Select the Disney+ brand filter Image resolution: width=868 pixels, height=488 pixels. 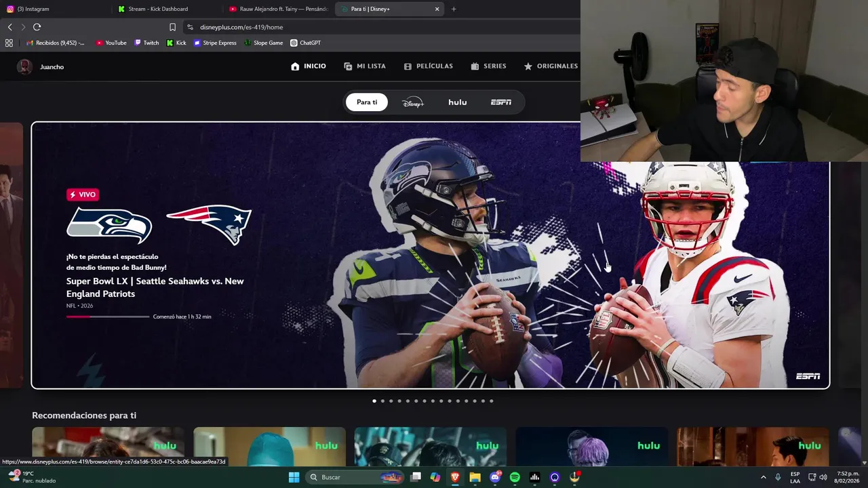(412, 102)
